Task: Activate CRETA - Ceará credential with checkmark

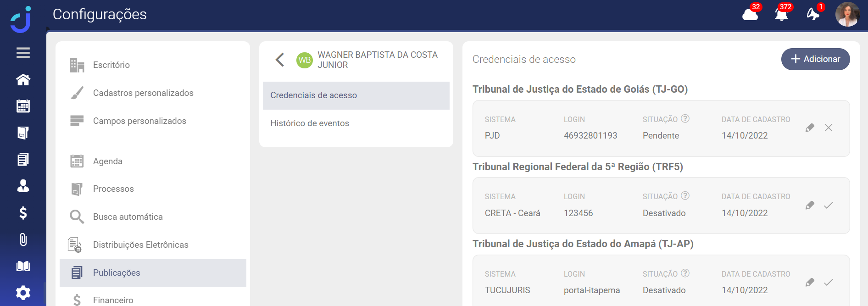Action: 828,206
